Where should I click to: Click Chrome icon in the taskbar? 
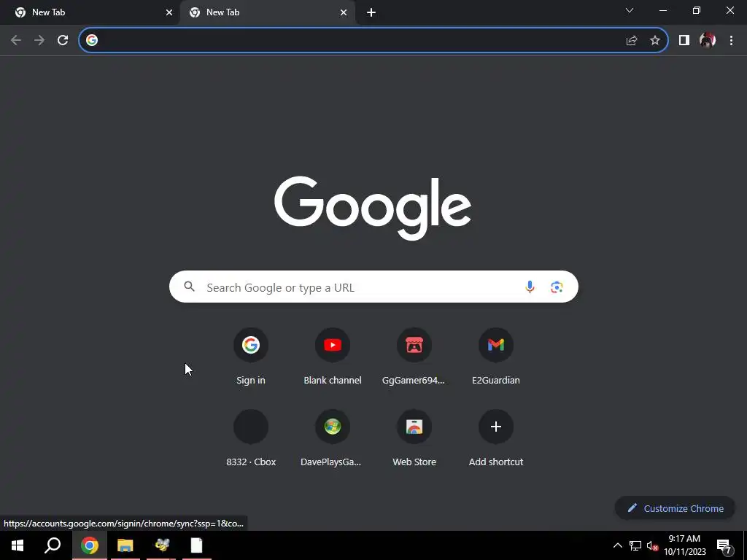[90, 545]
